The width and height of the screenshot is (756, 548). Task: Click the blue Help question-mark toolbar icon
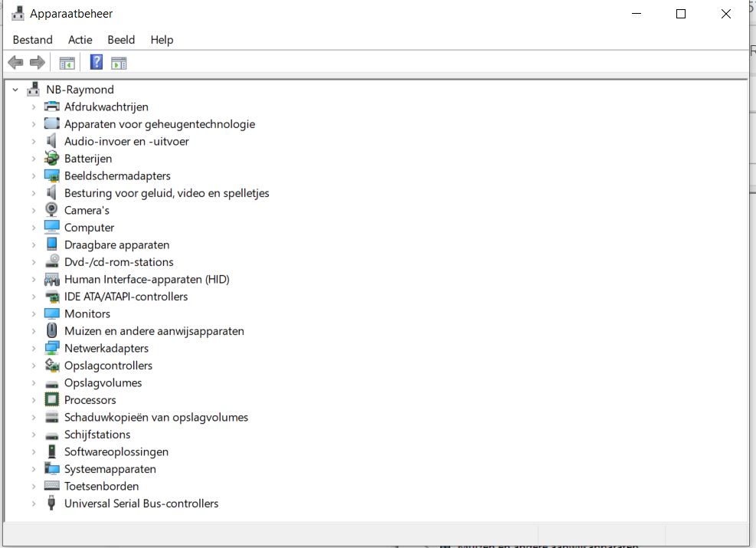pos(97,63)
